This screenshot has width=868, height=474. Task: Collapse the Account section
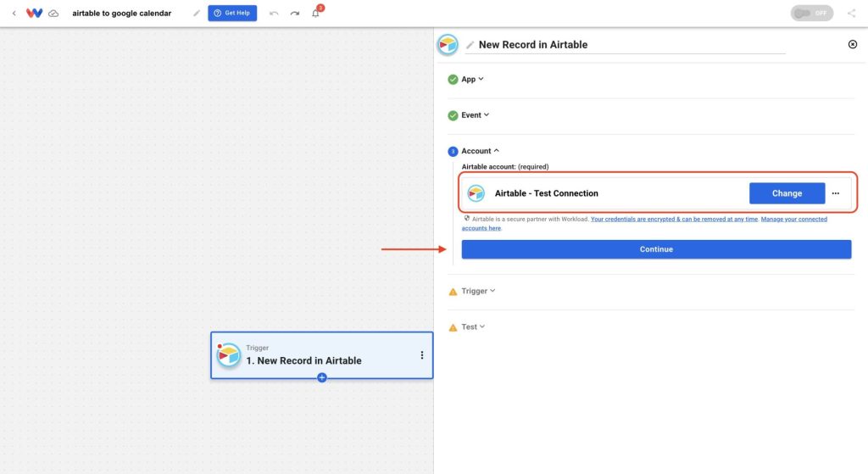click(480, 151)
